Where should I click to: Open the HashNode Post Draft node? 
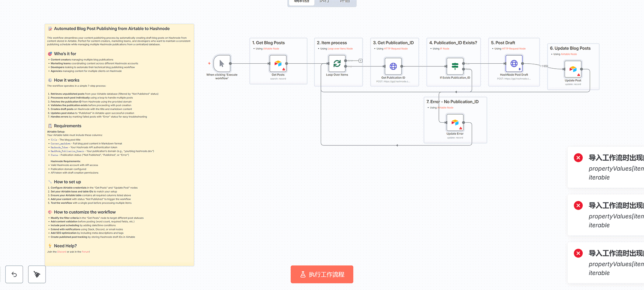[x=514, y=64]
